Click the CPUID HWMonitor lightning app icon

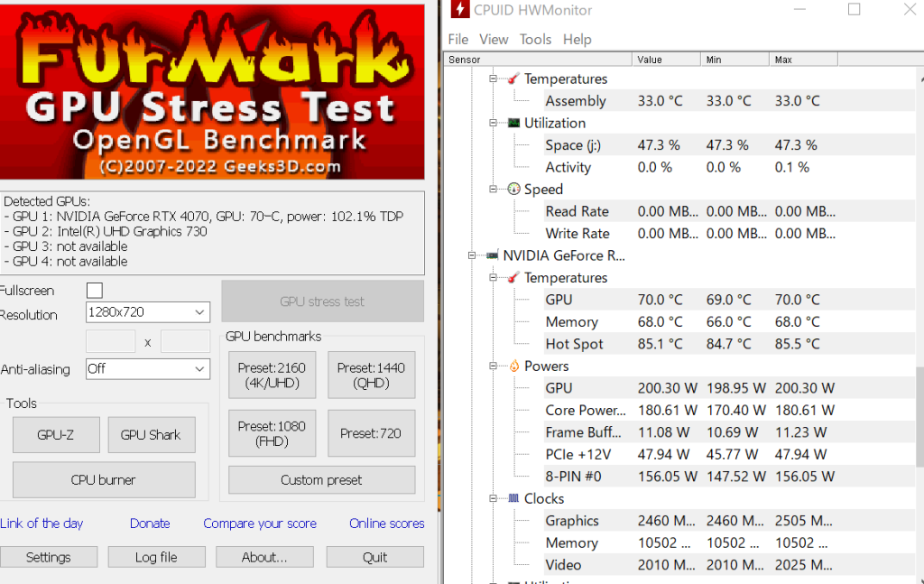[x=459, y=9]
